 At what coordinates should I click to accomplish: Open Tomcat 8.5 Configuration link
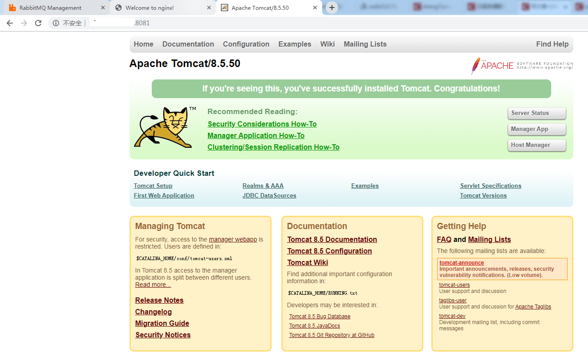tap(329, 251)
